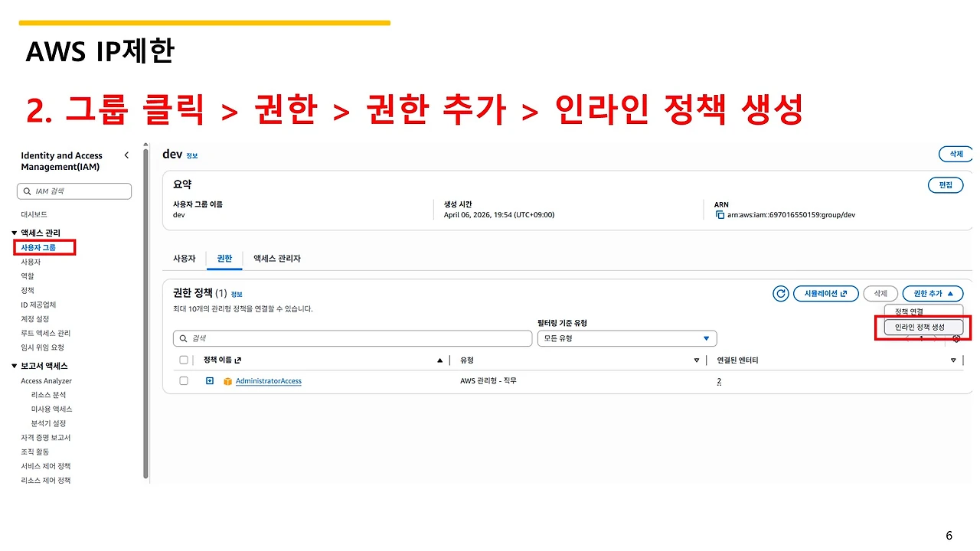Open the 모든 유형 type filter dropdown
Image resolution: width=980 pixels, height=551 pixels.
[x=626, y=337]
